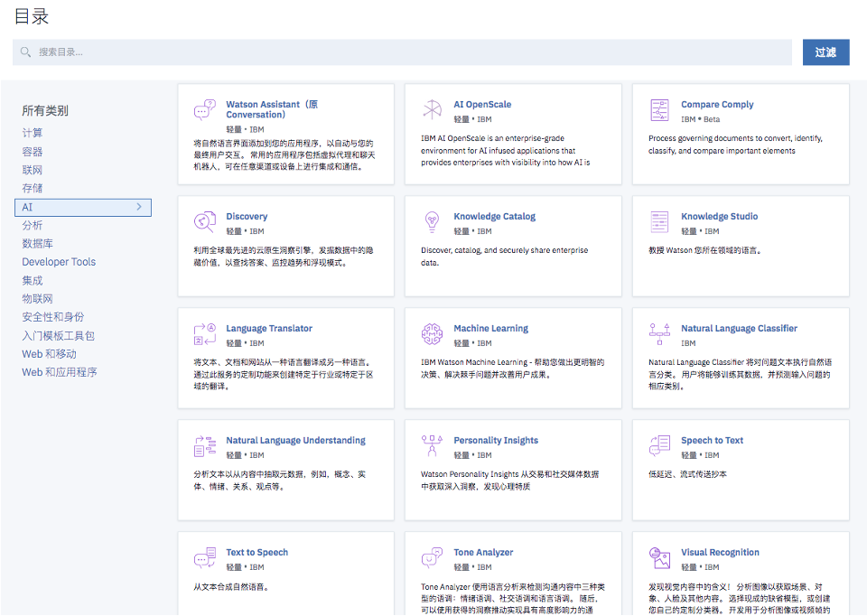The height and width of the screenshot is (616, 867).
Task: Click the Discovery magnifier icon
Action: click(x=205, y=221)
